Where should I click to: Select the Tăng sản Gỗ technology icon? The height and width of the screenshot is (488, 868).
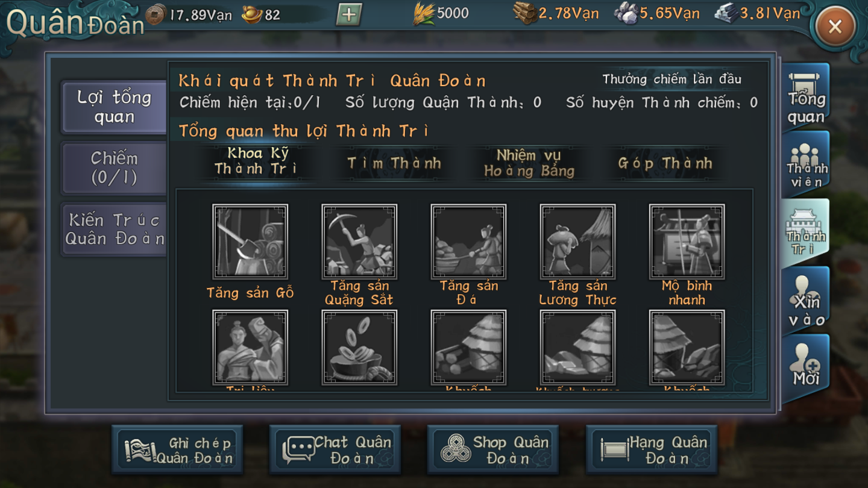[x=250, y=242]
